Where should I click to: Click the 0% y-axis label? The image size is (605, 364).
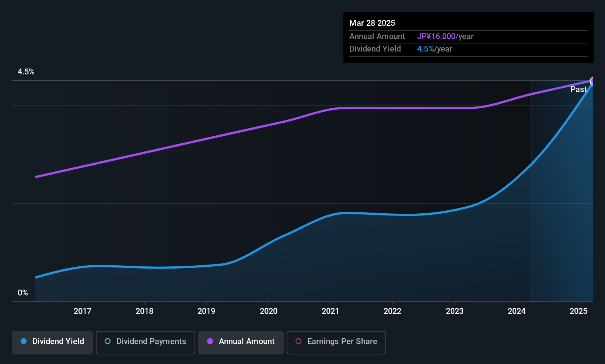tap(23, 293)
